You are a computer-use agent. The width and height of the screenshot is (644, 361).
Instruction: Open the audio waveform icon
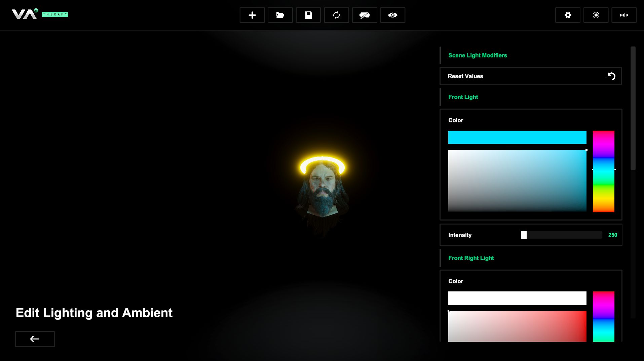coord(624,15)
